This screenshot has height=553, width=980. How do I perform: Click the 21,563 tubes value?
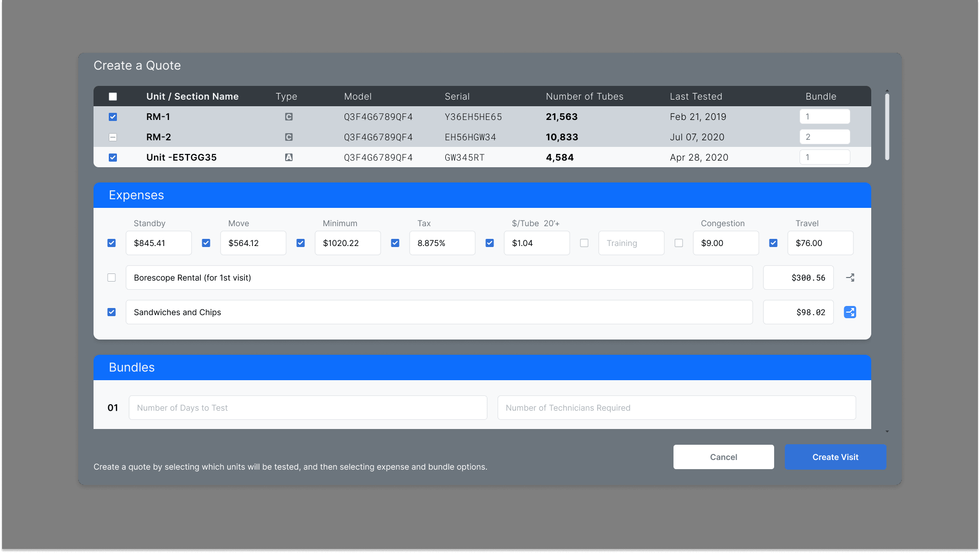point(562,117)
